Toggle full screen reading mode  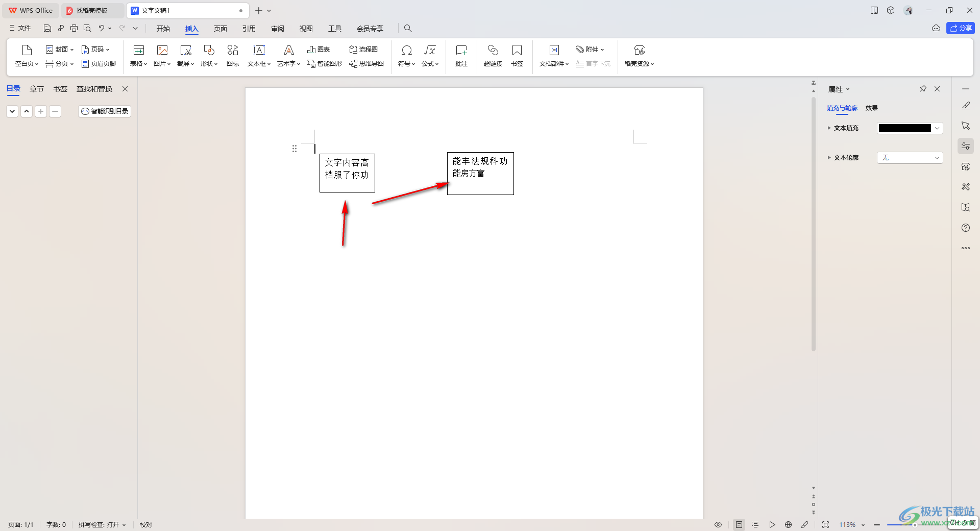(x=826, y=524)
